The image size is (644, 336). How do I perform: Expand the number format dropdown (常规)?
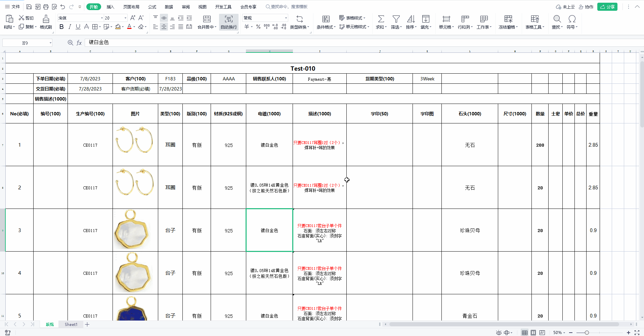(286, 18)
